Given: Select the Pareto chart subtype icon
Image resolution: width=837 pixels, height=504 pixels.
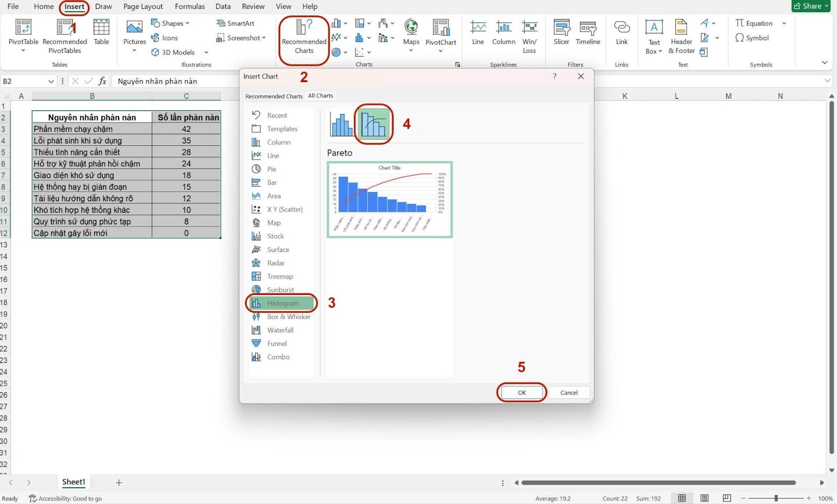Looking at the screenshot, I should [x=374, y=124].
